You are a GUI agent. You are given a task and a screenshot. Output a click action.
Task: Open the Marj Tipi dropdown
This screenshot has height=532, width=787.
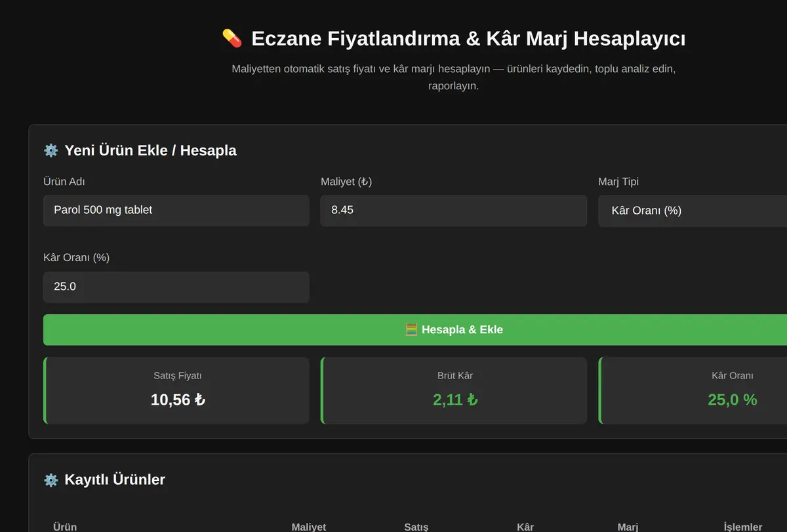pyautogui.click(x=693, y=211)
